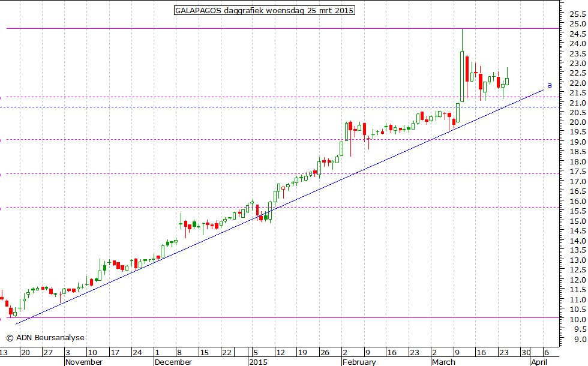Screen dimensions: 588x366
Task: Select the December month label
Action: point(173,362)
